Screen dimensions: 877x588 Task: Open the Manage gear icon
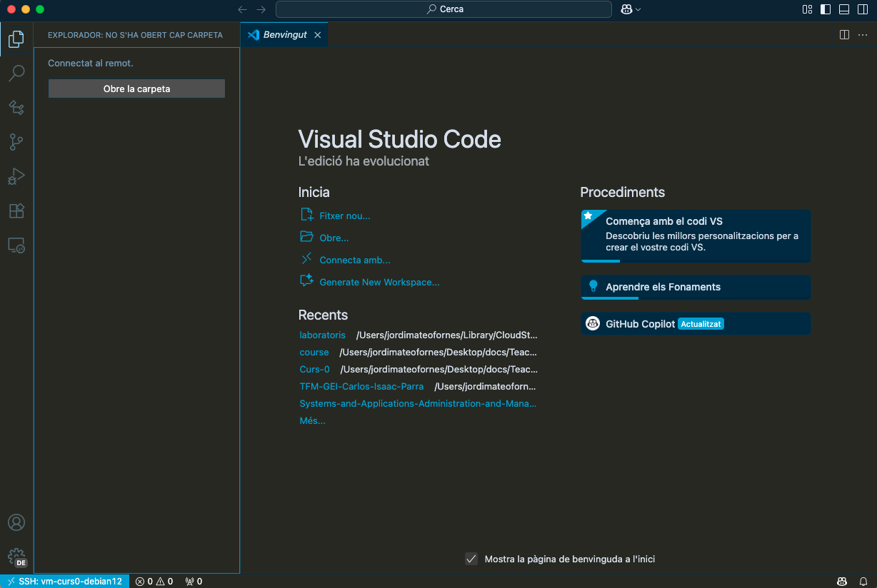click(16, 557)
